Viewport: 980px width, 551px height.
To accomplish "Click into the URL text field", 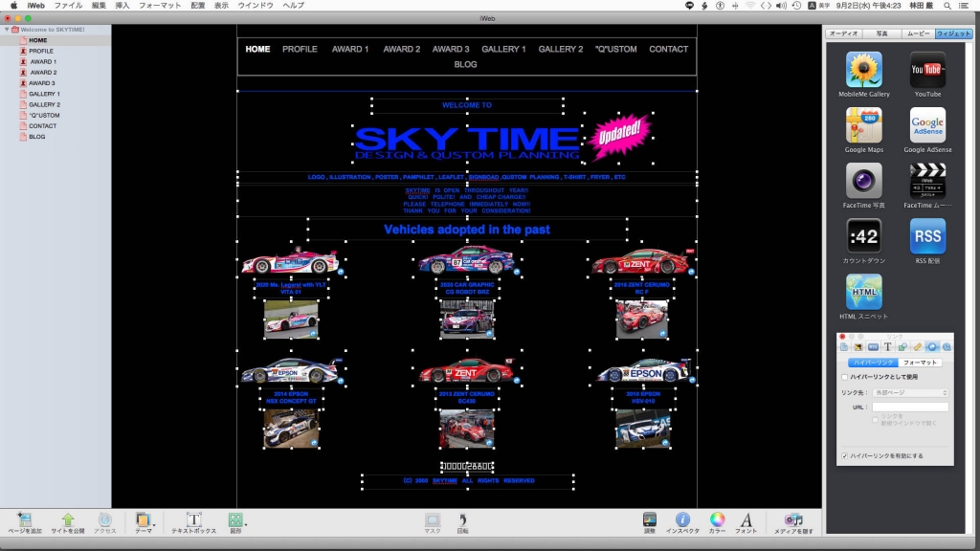I will pos(909,408).
